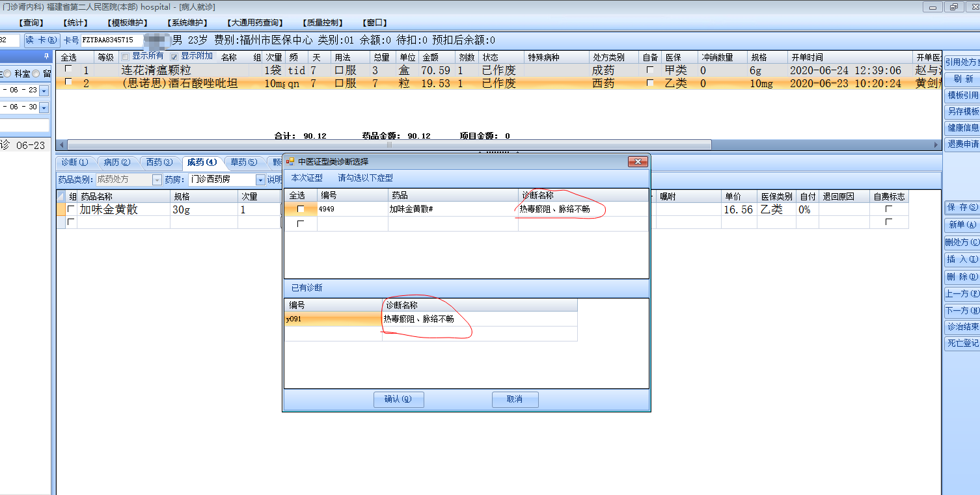Toggle the 显示所有 checkbox
Screen dimensions: 980x495
click(126, 57)
